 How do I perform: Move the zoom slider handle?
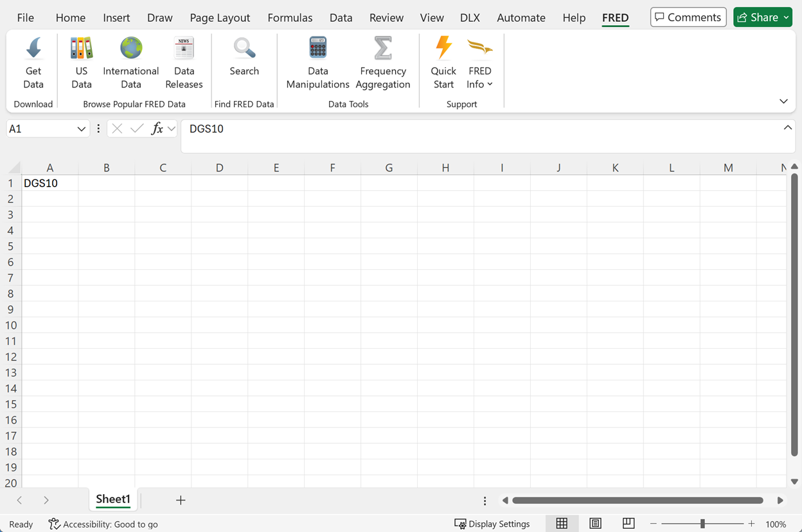(x=702, y=524)
